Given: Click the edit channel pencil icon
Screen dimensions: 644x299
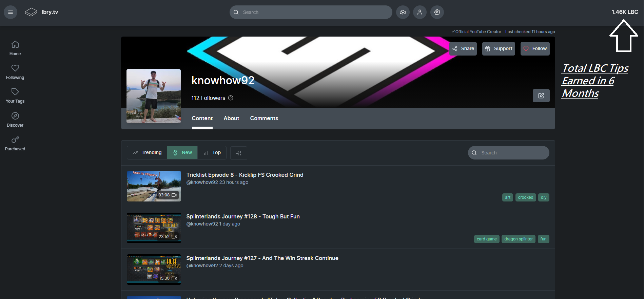Looking at the screenshot, I should (541, 95).
